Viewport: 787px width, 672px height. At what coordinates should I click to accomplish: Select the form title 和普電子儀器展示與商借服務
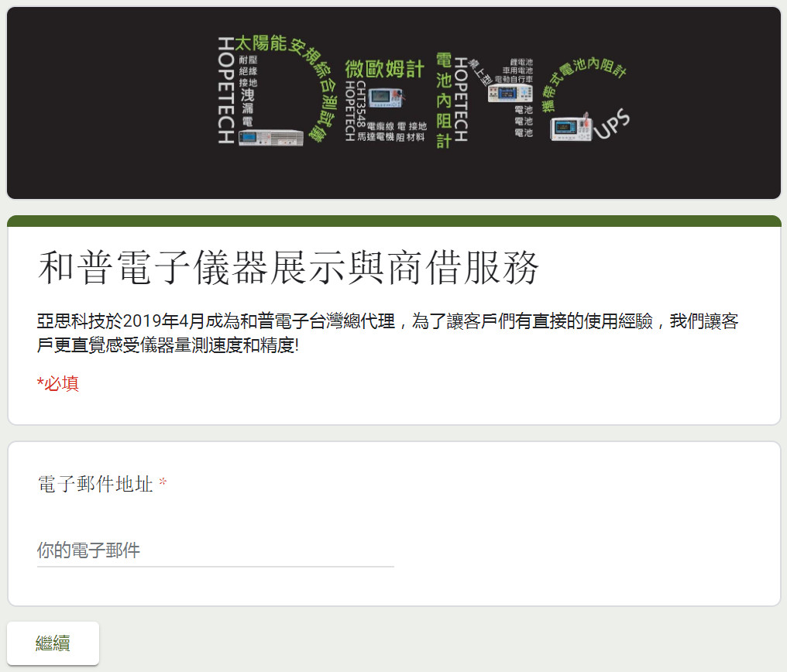click(288, 267)
